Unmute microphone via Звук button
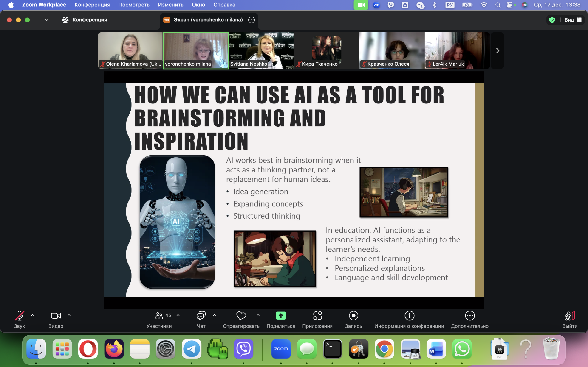588x367 pixels. tap(19, 316)
